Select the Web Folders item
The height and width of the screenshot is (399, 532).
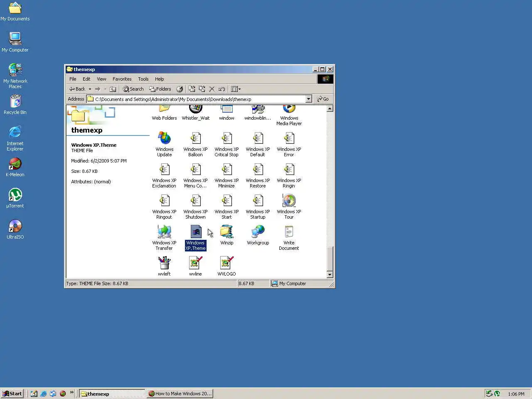165,113
